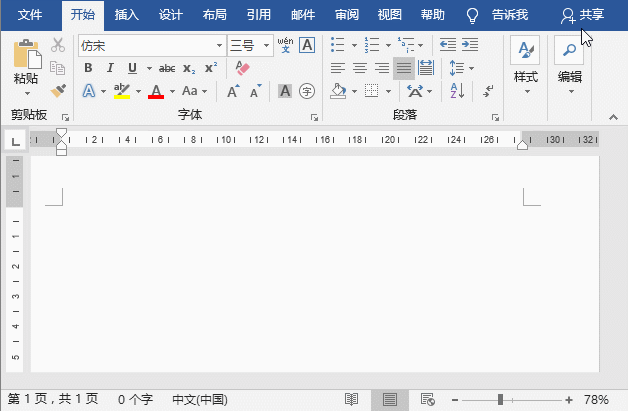
Task: Clear all formatting eraser icon
Action: click(x=242, y=68)
